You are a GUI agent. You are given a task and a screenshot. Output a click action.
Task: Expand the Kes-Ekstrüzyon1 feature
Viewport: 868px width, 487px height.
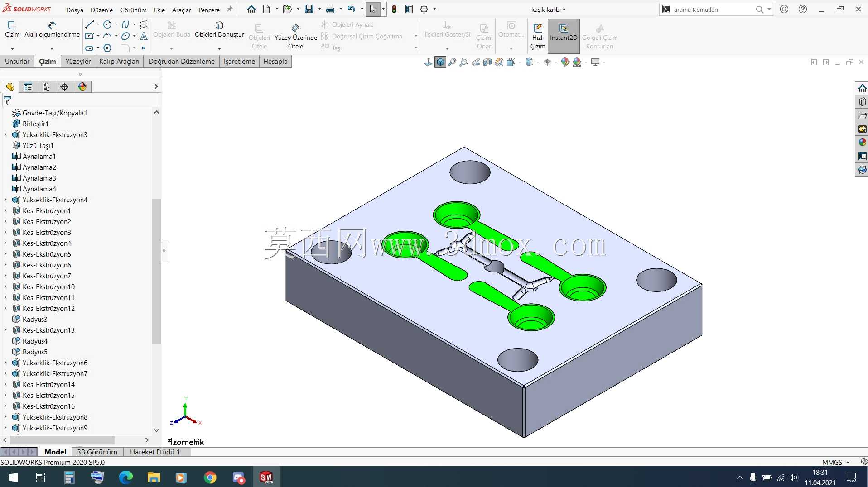[5, 210]
